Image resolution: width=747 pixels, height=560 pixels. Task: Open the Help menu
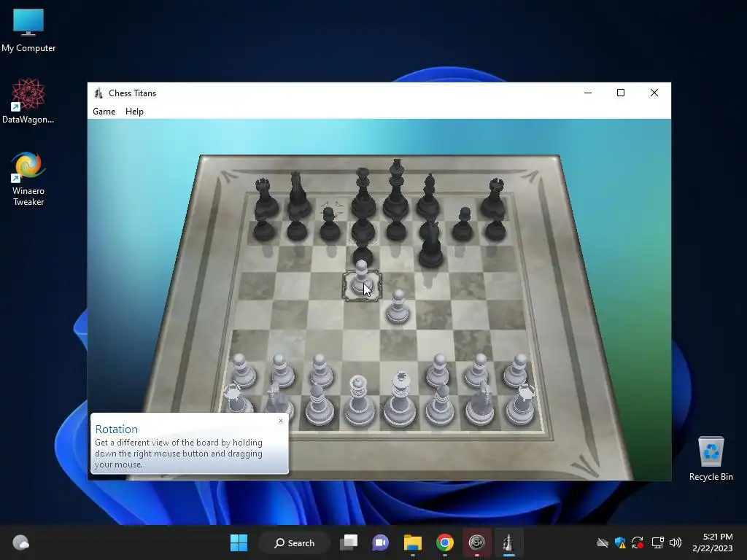coord(134,112)
